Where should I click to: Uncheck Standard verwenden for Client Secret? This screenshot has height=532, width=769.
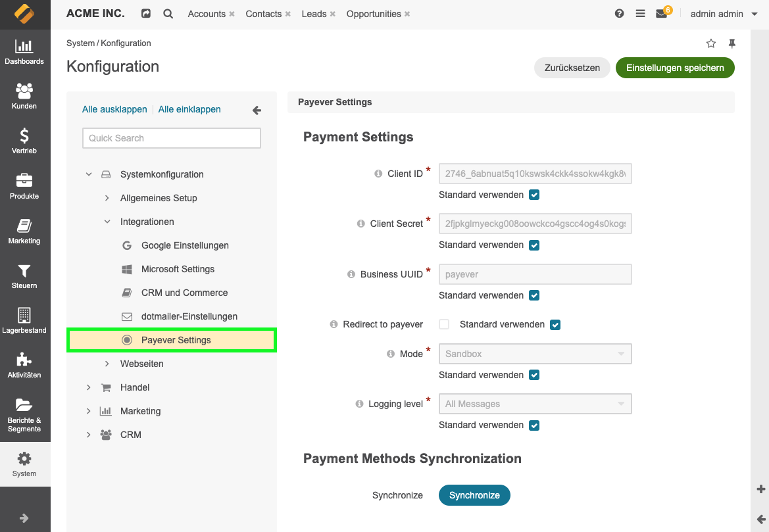pos(534,245)
